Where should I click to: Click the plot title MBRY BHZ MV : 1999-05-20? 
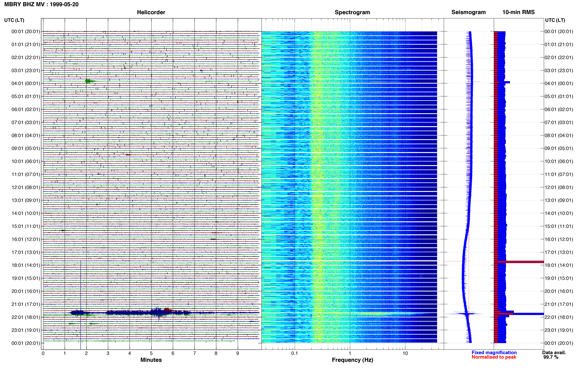[41, 4]
